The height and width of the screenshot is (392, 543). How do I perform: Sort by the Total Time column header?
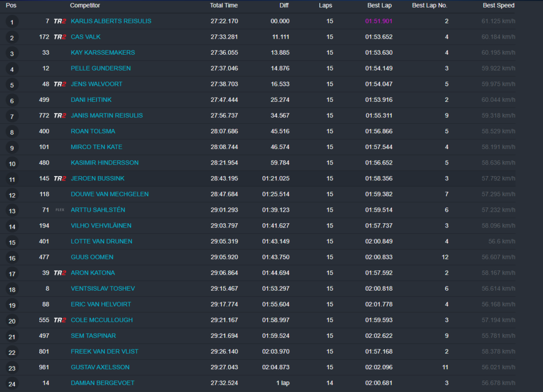[x=224, y=5]
